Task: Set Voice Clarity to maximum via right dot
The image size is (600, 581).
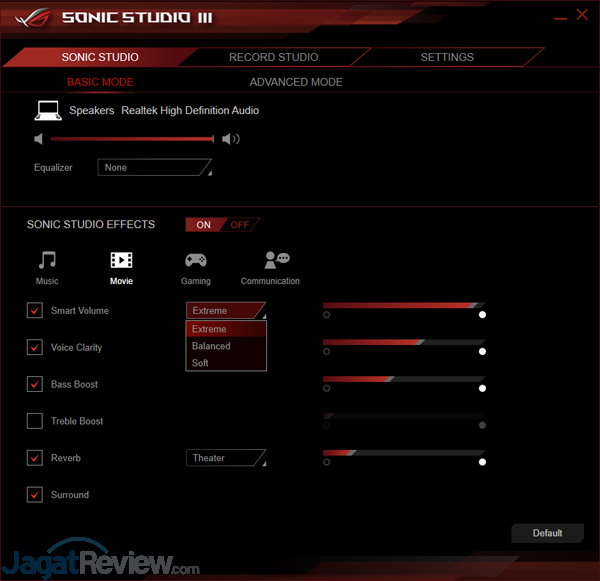Action: 482,351
